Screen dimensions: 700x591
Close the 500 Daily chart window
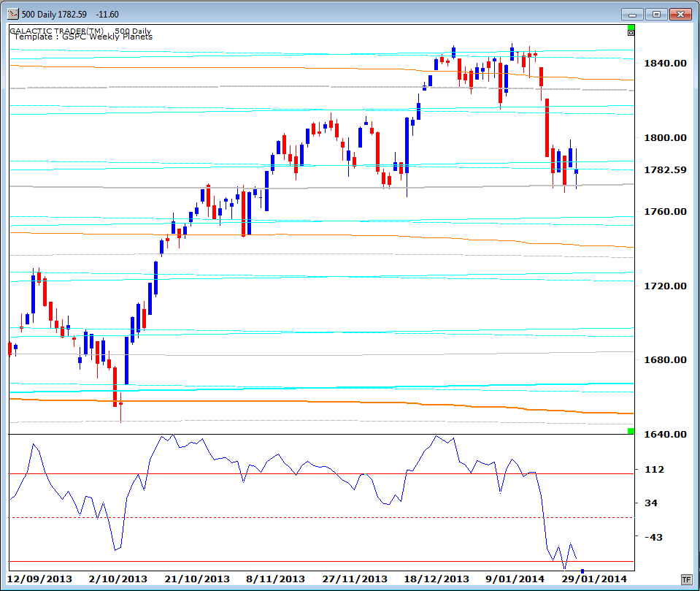click(680, 15)
